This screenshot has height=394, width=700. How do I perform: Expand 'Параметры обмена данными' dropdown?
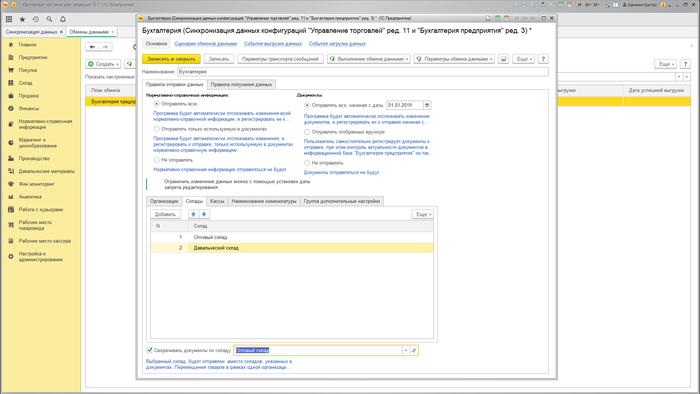[454, 59]
